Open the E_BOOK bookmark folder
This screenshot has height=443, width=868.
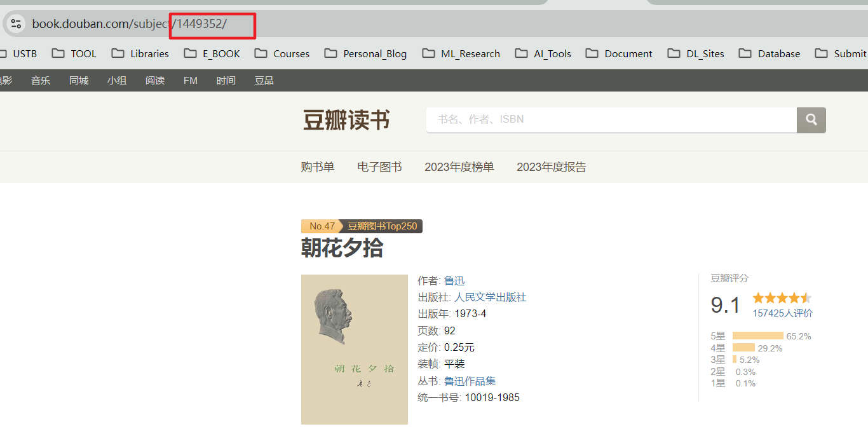(x=212, y=53)
